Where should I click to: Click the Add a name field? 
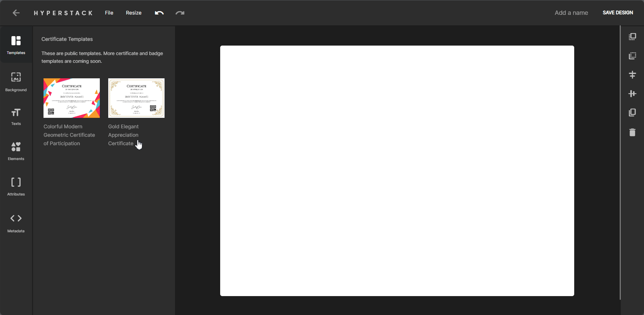coord(571,13)
